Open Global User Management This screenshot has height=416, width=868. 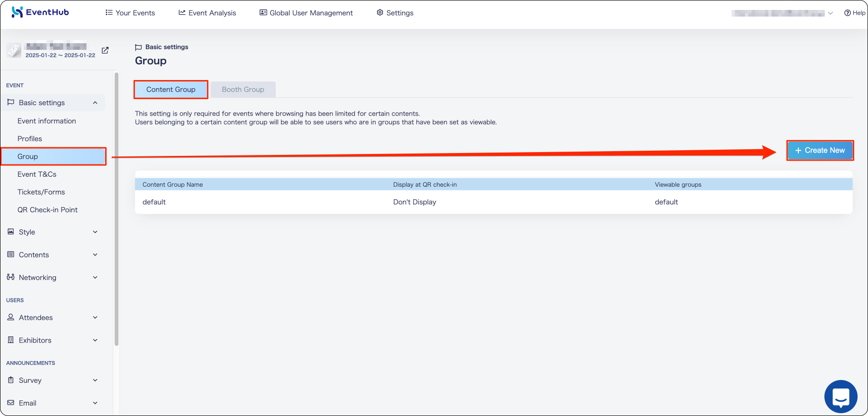point(306,13)
